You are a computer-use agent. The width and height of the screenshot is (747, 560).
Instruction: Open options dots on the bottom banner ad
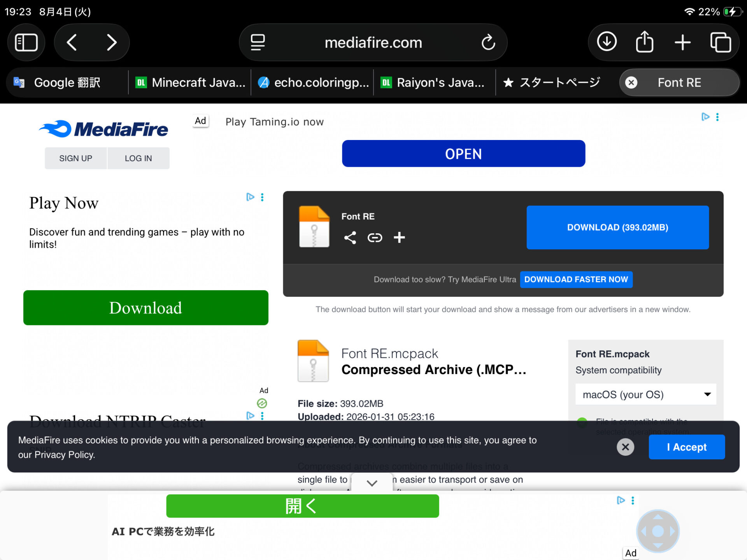click(633, 500)
